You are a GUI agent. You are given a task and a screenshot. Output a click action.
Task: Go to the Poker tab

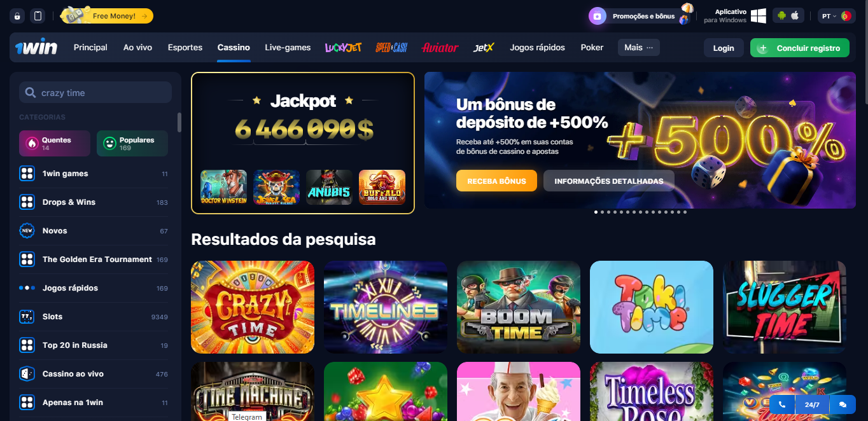[592, 48]
